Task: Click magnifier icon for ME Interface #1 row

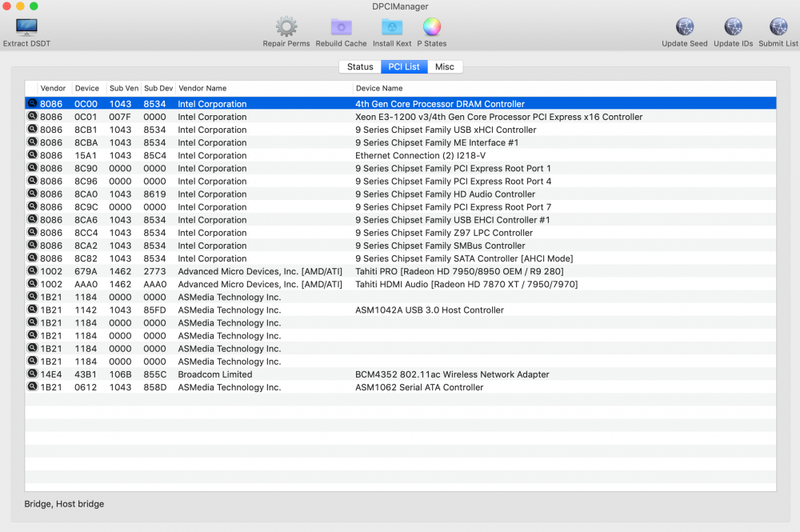Action: click(32, 142)
